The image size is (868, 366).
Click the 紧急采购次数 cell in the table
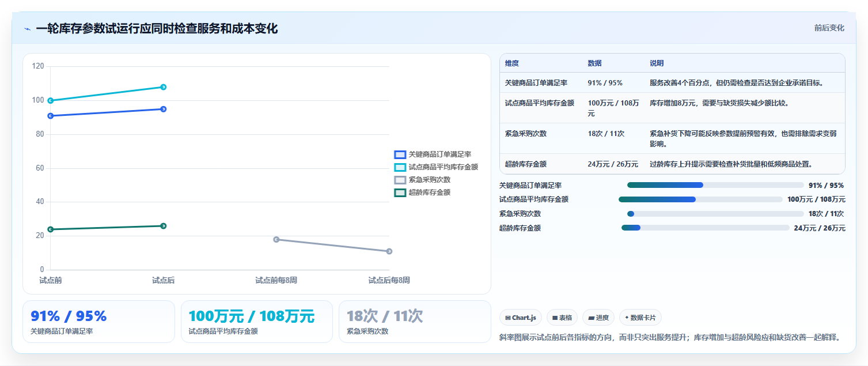pos(541,138)
